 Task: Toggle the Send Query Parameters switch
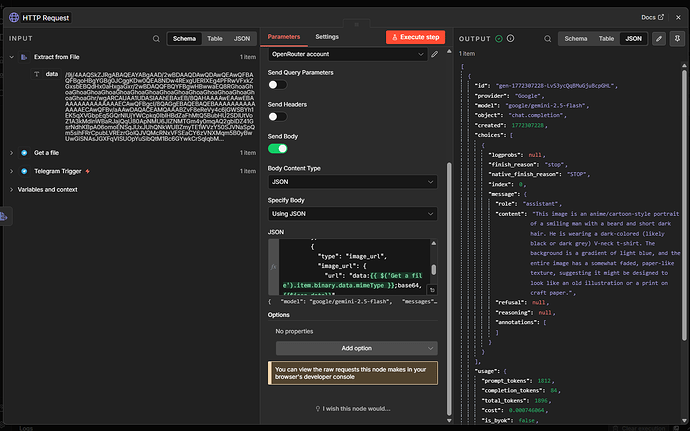tap(277, 86)
